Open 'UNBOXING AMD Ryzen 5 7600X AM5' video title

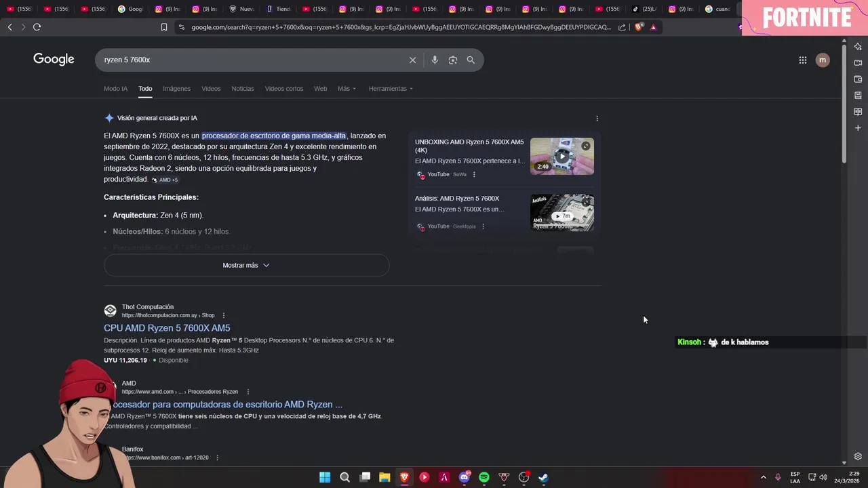click(x=469, y=146)
